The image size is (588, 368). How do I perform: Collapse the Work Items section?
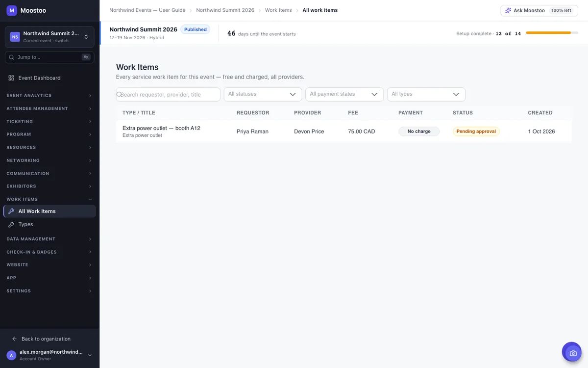(x=49, y=200)
